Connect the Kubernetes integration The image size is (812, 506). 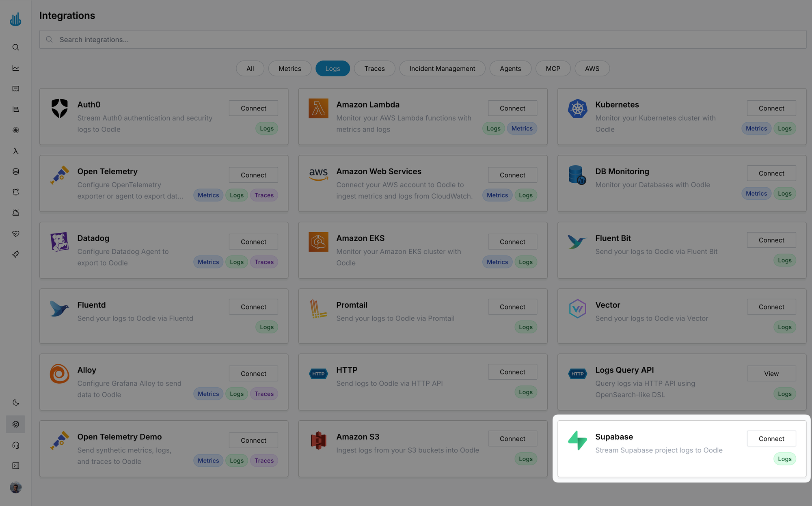pyautogui.click(x=771, y=108)
